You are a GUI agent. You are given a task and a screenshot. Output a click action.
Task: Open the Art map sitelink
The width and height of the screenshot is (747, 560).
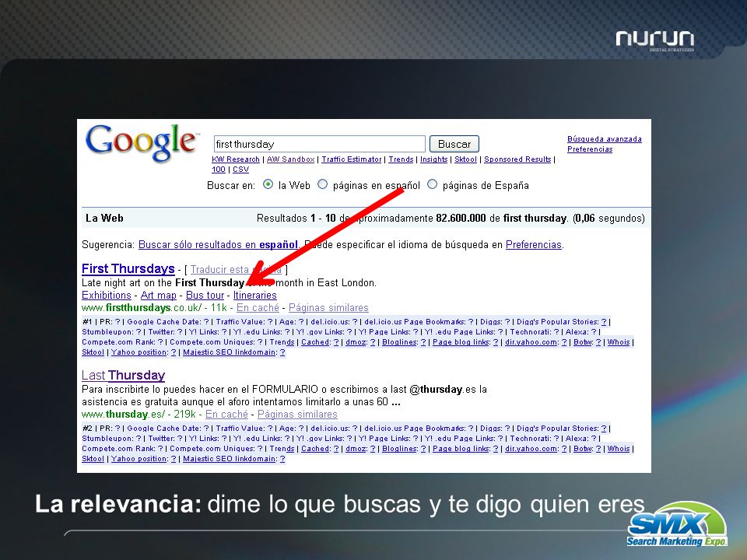tap(158, 296)
